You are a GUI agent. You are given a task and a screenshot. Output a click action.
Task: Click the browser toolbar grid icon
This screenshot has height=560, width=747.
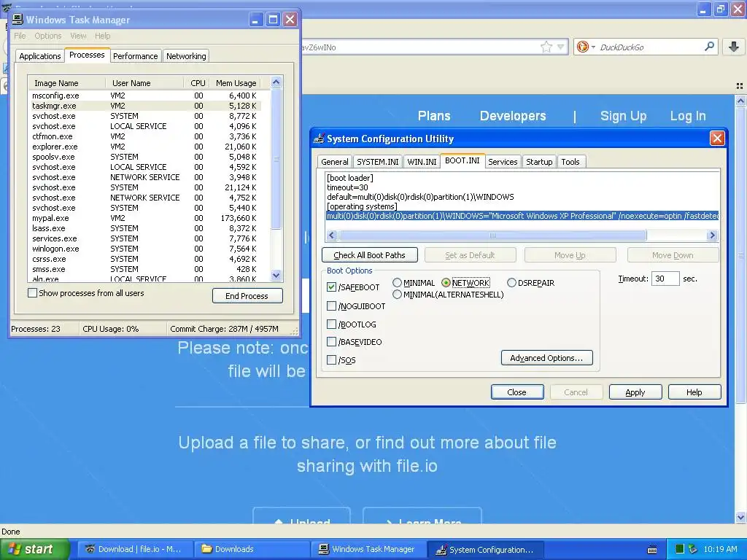coord(740,86)
